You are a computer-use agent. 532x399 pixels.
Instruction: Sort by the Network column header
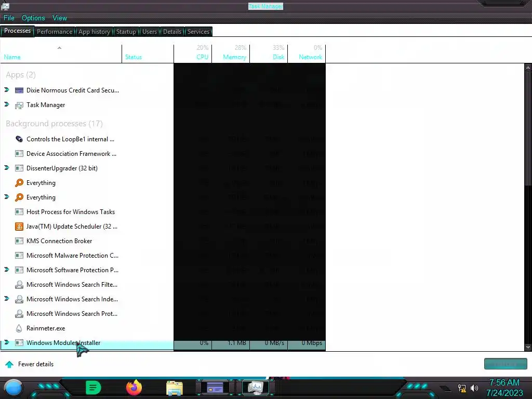click(x=307, y=54)
